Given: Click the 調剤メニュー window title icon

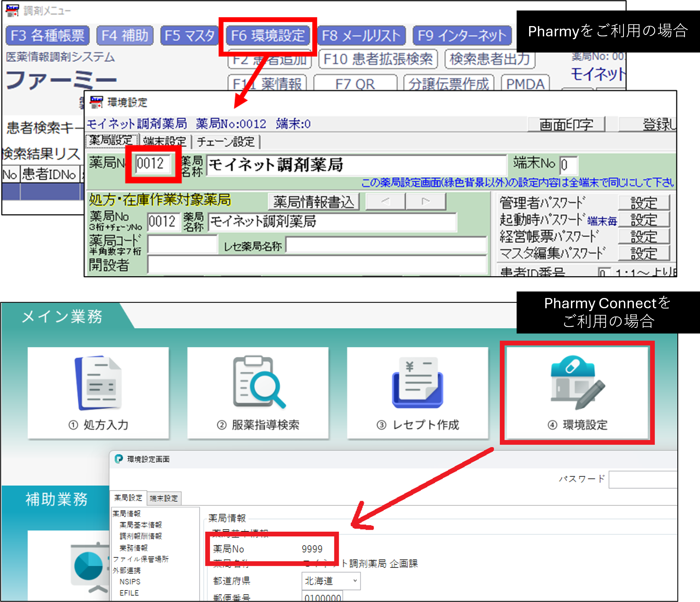Looking at the screenshot, I should pos(12,11).
